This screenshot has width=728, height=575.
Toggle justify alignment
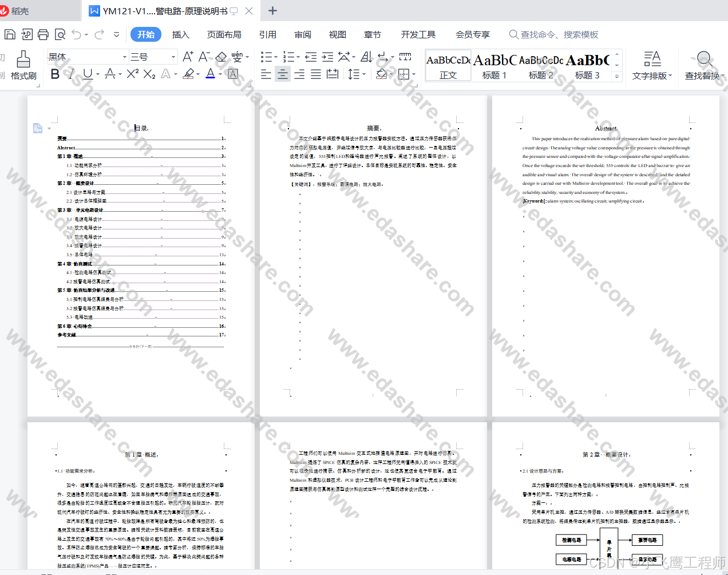(x=316, y=74)
